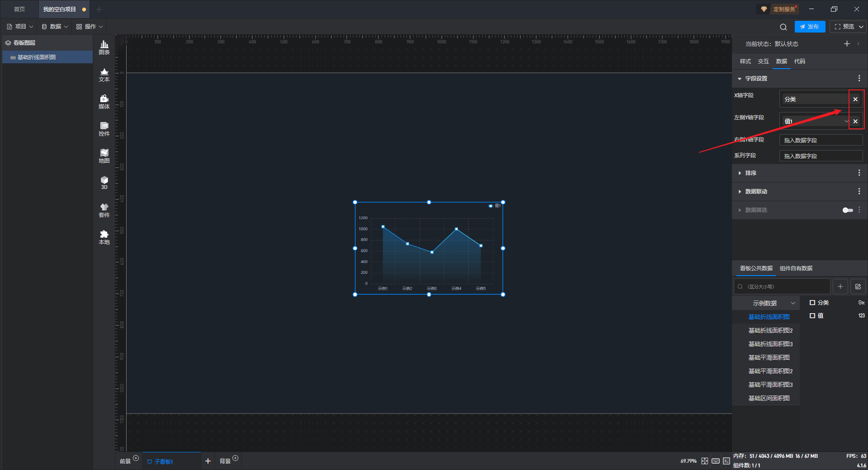Click the 69.79% zoom level value
The image size is (868, 470).
point(689,461)
